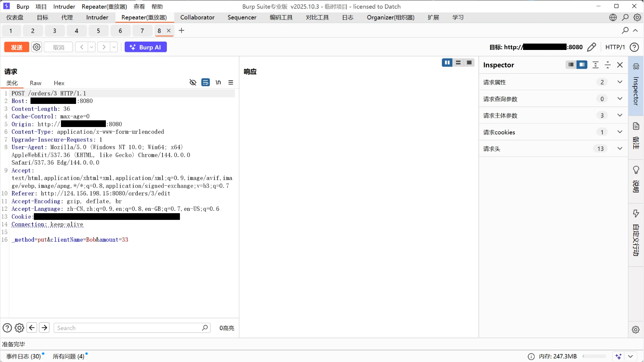Open the 帮助 menu

157,6
